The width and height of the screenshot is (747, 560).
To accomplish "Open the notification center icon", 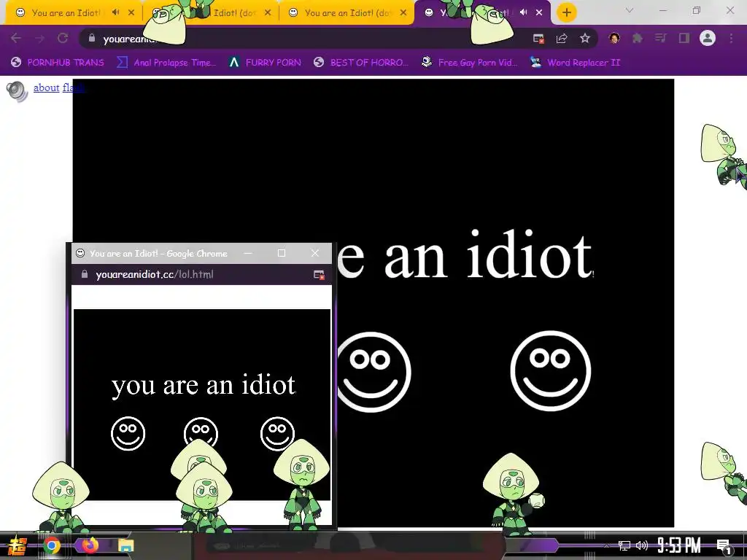I will [x=724, y=546].
